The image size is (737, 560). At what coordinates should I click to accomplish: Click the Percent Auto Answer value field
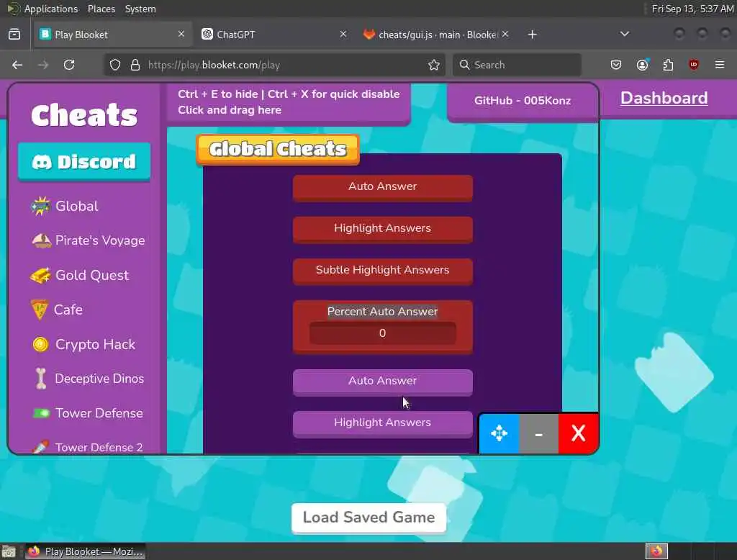(x=382, y=333)
